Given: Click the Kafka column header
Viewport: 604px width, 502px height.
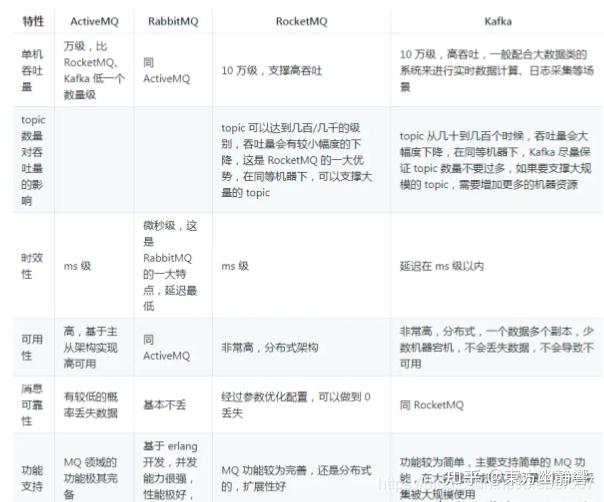Looking at the screenshot, I should [x=498, y=21].
